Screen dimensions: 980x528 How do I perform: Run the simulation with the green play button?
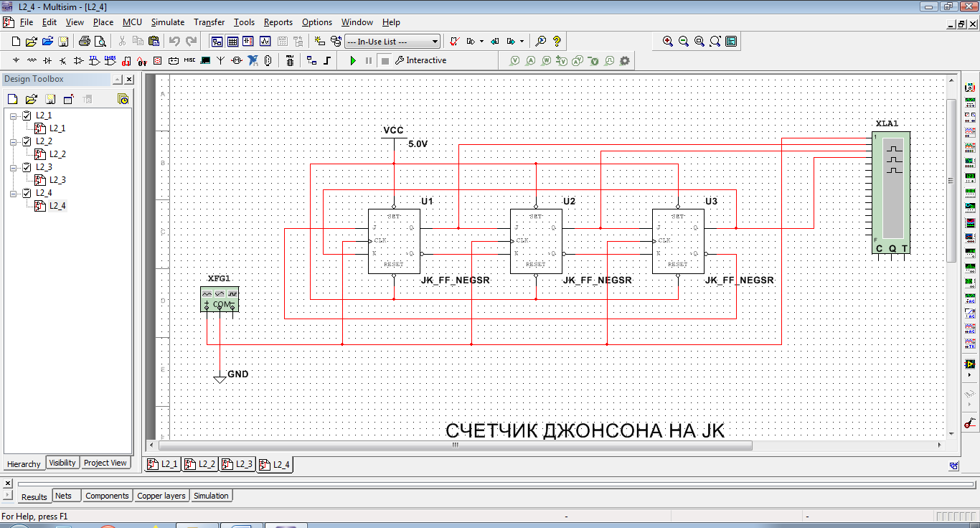[353, 61]
